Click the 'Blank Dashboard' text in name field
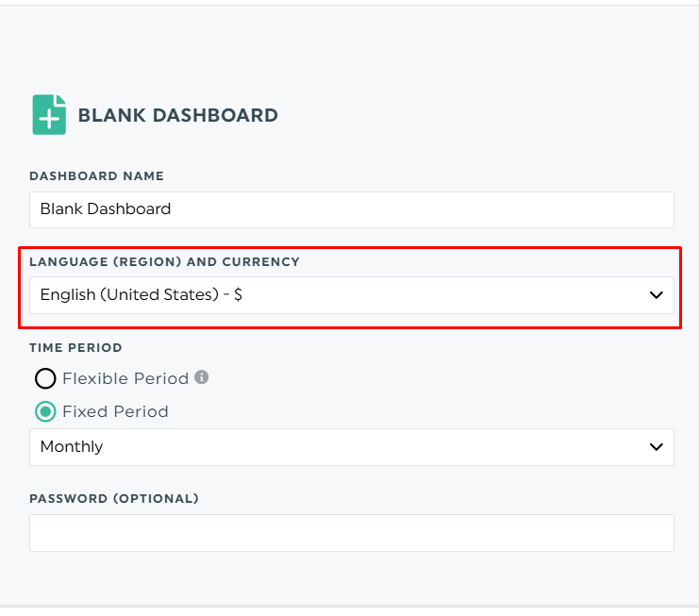The width and height of the screenshot is (699, 616). [106, 209]
